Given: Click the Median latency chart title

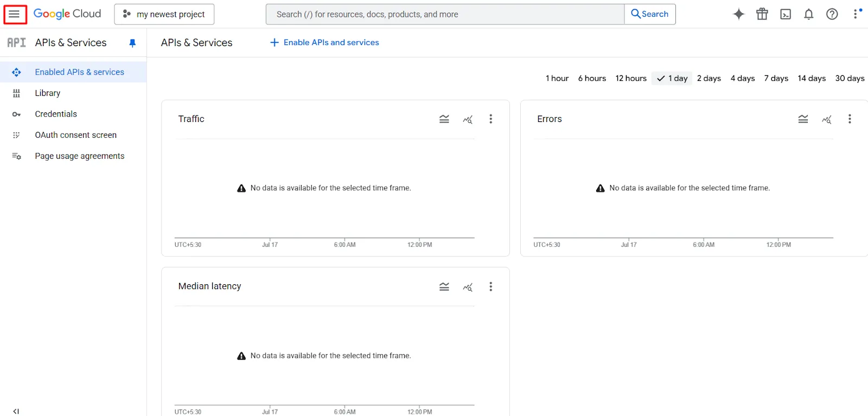Looking at the screenshot, I should click(210, 286).
